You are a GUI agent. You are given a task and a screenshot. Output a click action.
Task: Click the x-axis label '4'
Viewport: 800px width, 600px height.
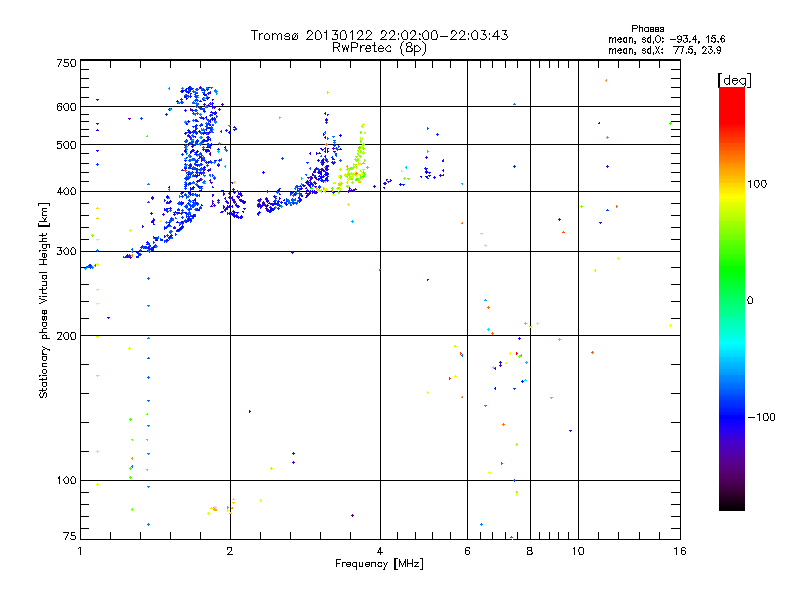pyautogui.click(x=380, y=551)
